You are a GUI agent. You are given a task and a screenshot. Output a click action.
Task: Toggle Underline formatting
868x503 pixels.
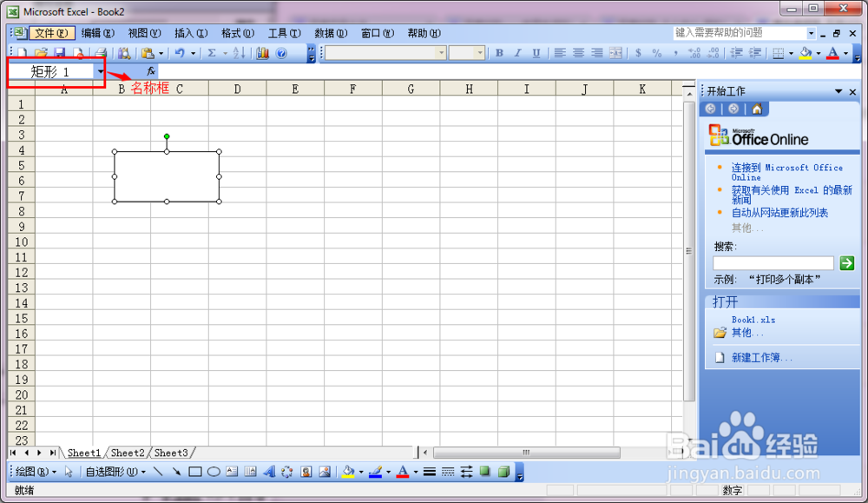tap(536, 53)
